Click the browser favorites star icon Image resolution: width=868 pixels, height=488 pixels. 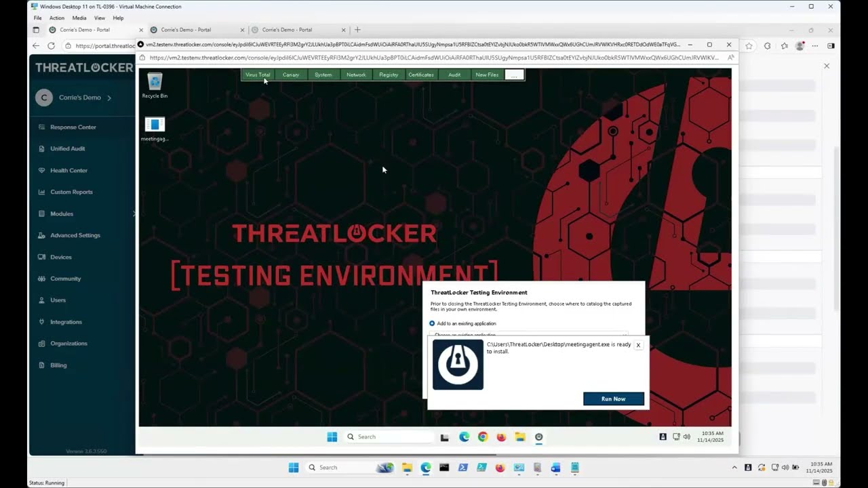coord(749,46)
